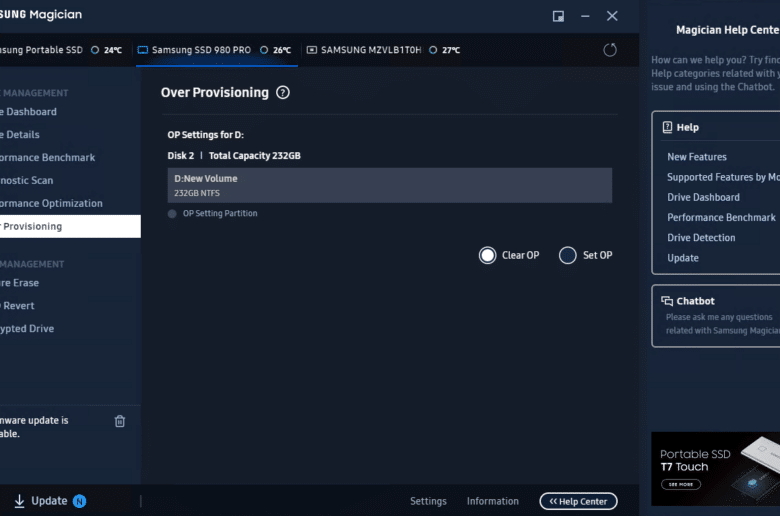Minimize the Samsung Magician window
780x516 pixels.
click(x=585, y=16)
